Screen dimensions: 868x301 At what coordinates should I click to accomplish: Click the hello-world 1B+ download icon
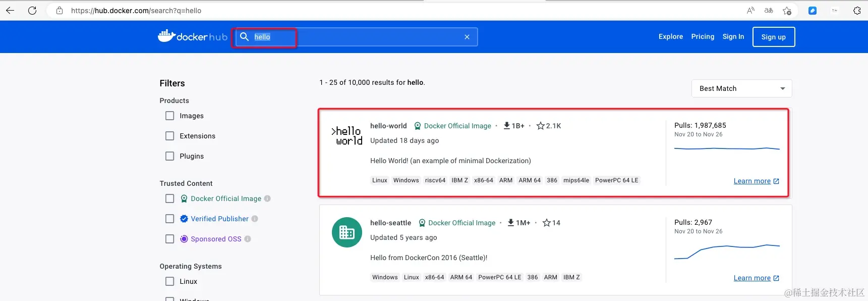tap(506, 126)
